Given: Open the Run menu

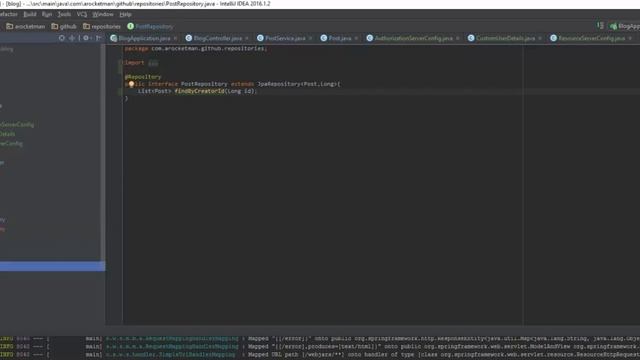Looking at the screenshot, I should (x=47, y=14).
